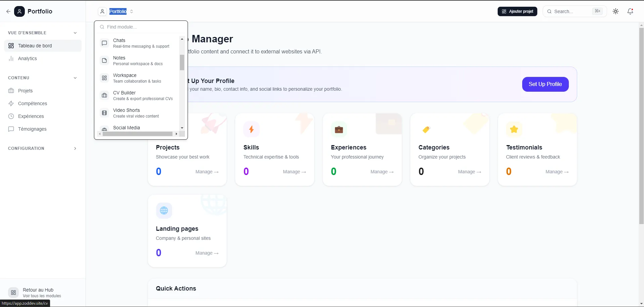The height and width of the screenshot is (307, 644).
Task: Collapse the VUE D'ENSEMBLE section
Action: tap(75, 33)
